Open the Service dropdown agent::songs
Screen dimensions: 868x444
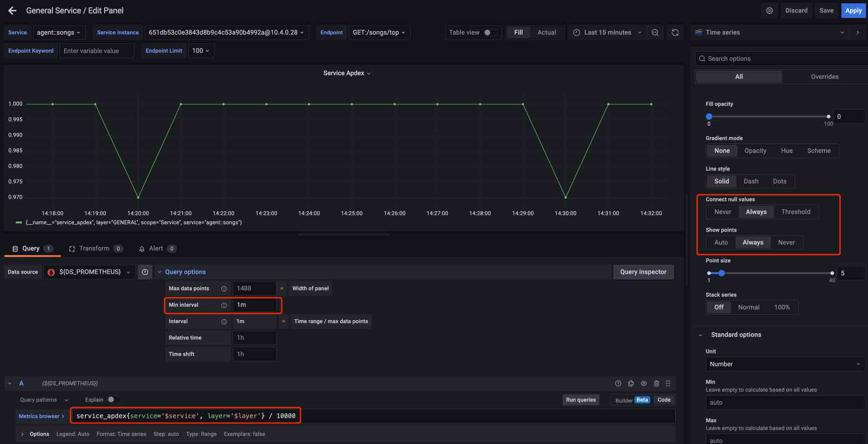click(58, 32)
